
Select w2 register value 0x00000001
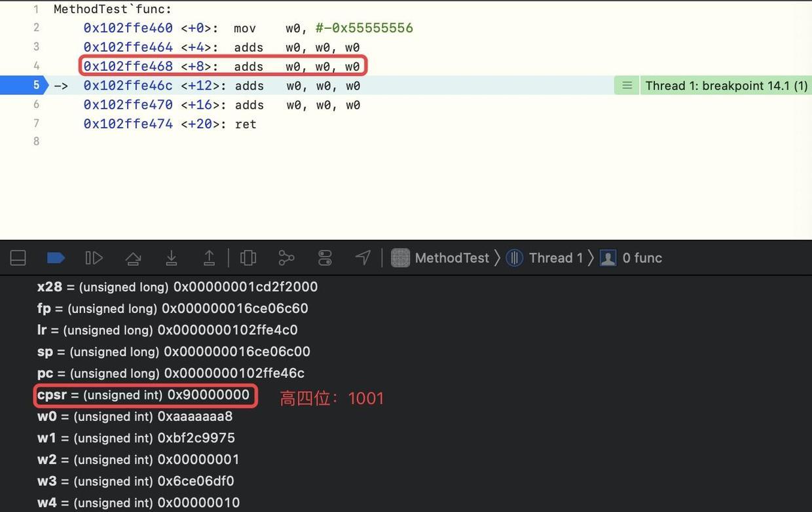(198, 460)
